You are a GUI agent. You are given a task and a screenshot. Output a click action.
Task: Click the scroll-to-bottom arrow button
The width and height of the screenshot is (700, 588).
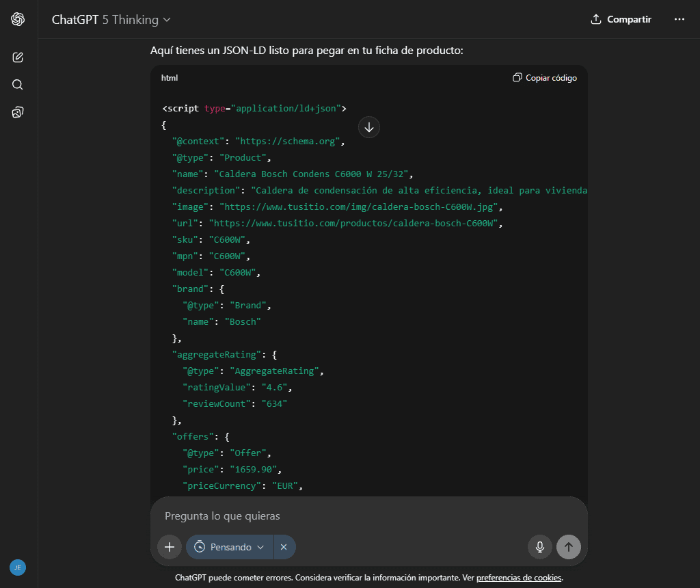(369, 127)
